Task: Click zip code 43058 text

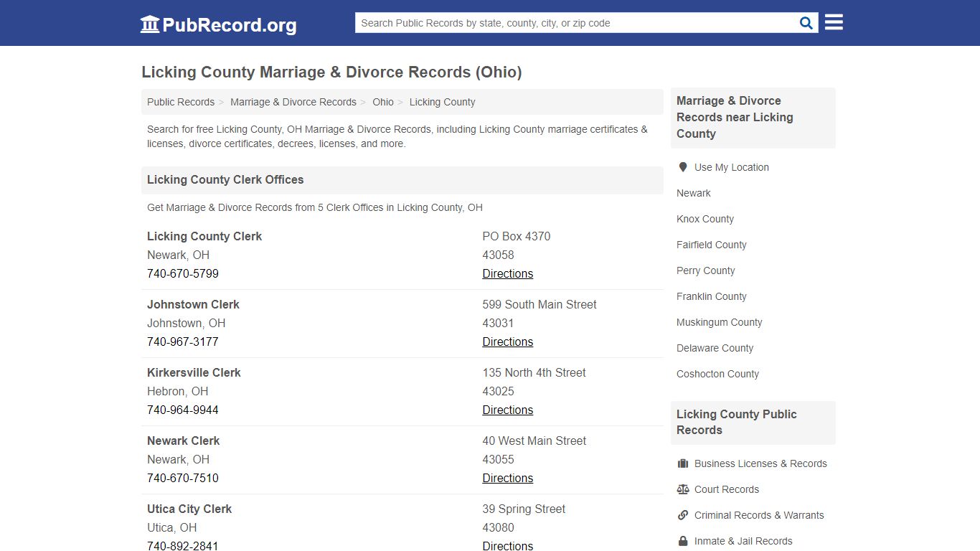Action: click(499, 255)
